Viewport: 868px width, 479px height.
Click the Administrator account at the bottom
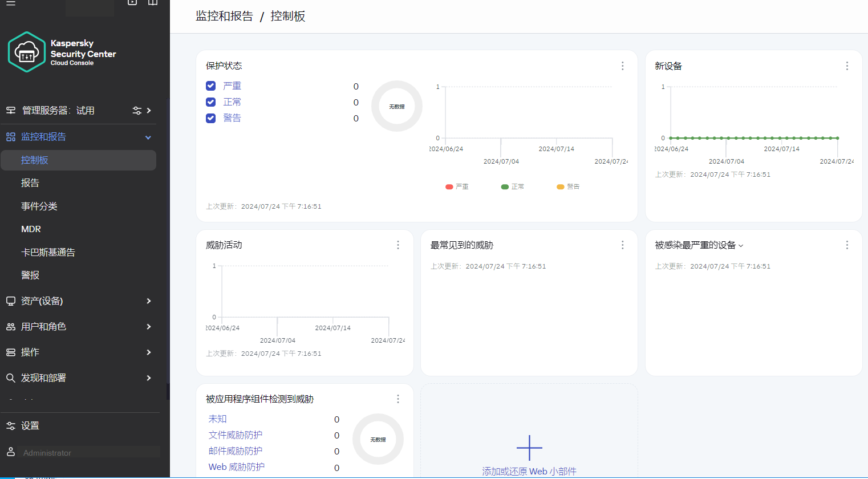(47, 452)
